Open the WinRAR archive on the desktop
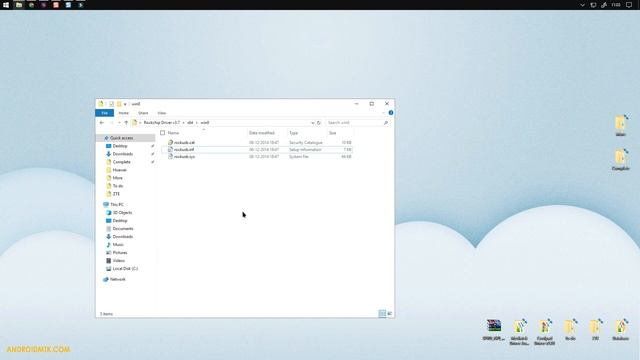 pos(494,330)
